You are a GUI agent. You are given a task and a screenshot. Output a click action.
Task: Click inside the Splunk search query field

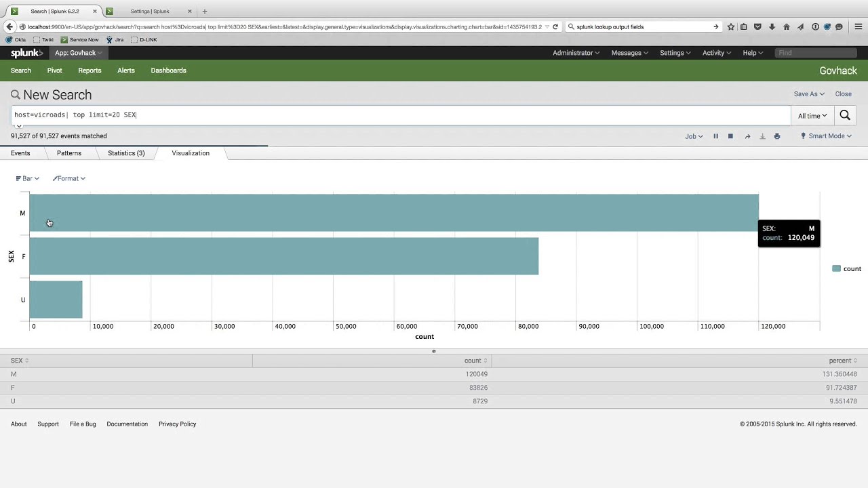pyautogui.click(x=400, y=115)
